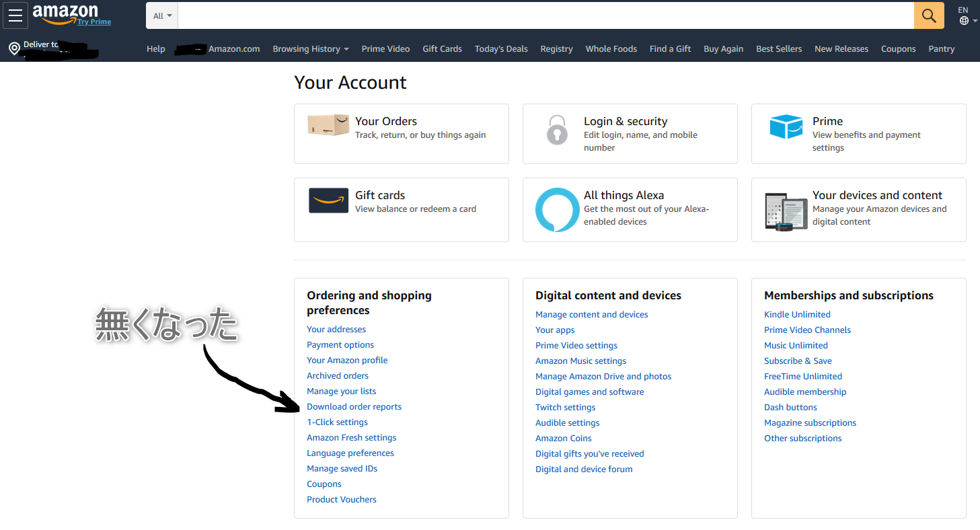Open the Your Orders card title
980x530 pixels.
point(386,121)
